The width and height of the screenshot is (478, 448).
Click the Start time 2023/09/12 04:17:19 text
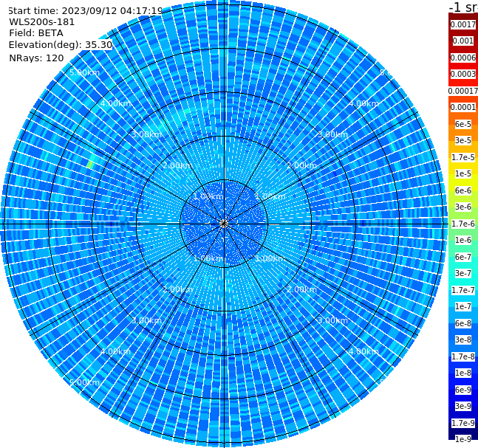(86, 11)
